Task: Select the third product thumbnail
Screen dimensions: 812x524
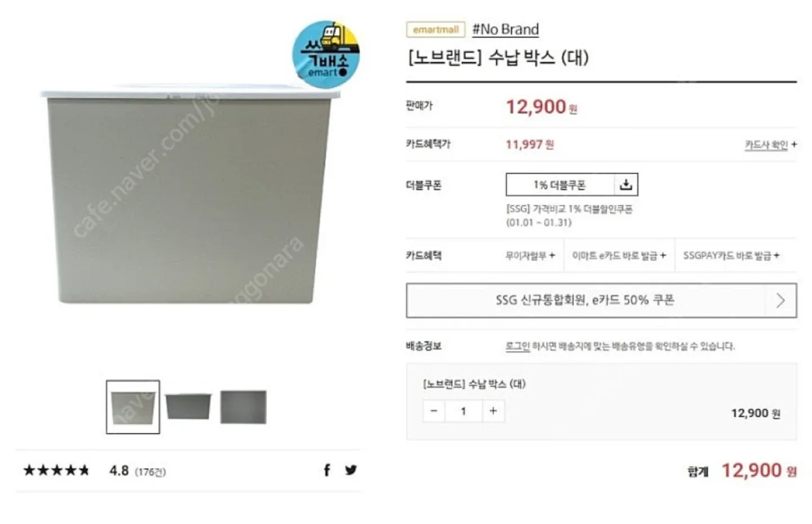Action: point(243,407)
